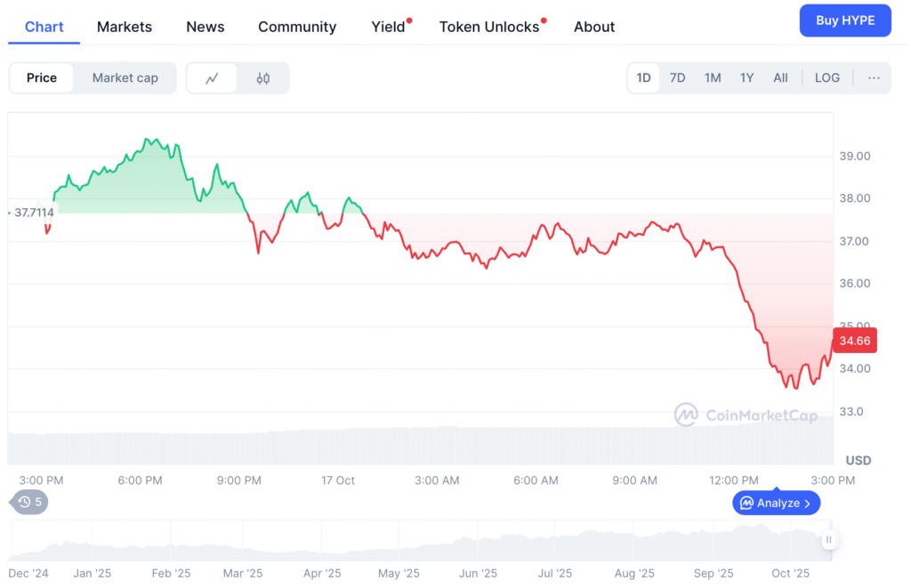Open the Markets tab
911x588 pixels.
click(x=125, y=27)
